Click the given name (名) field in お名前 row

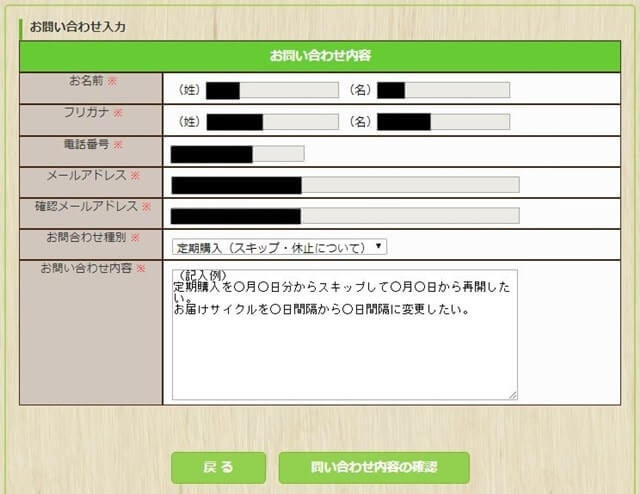[x=443, y=90]
